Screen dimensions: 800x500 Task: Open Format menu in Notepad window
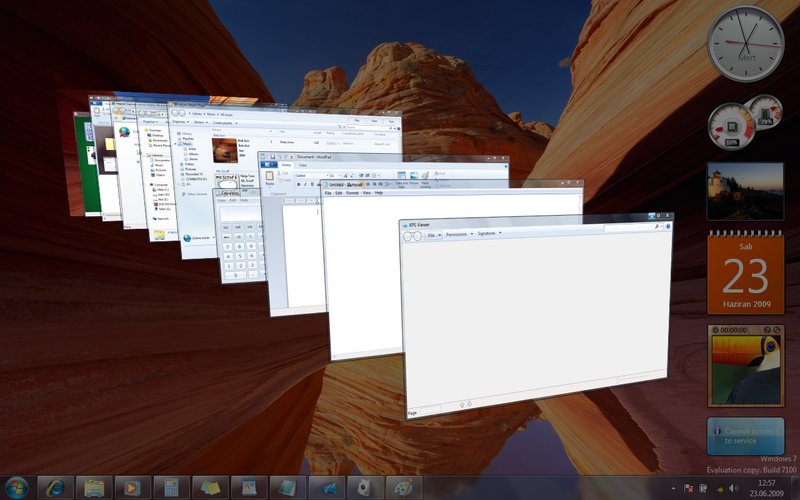(353, 193)
